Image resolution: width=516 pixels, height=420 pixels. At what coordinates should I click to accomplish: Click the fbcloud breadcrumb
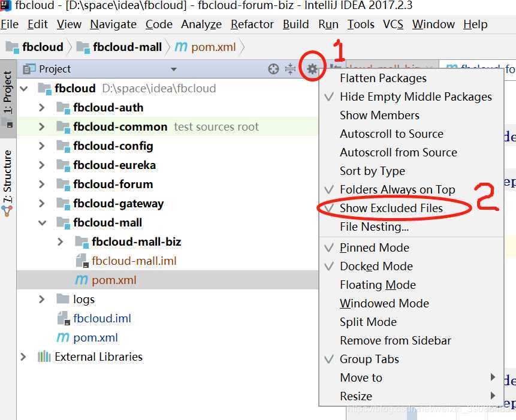click(43, 47)
